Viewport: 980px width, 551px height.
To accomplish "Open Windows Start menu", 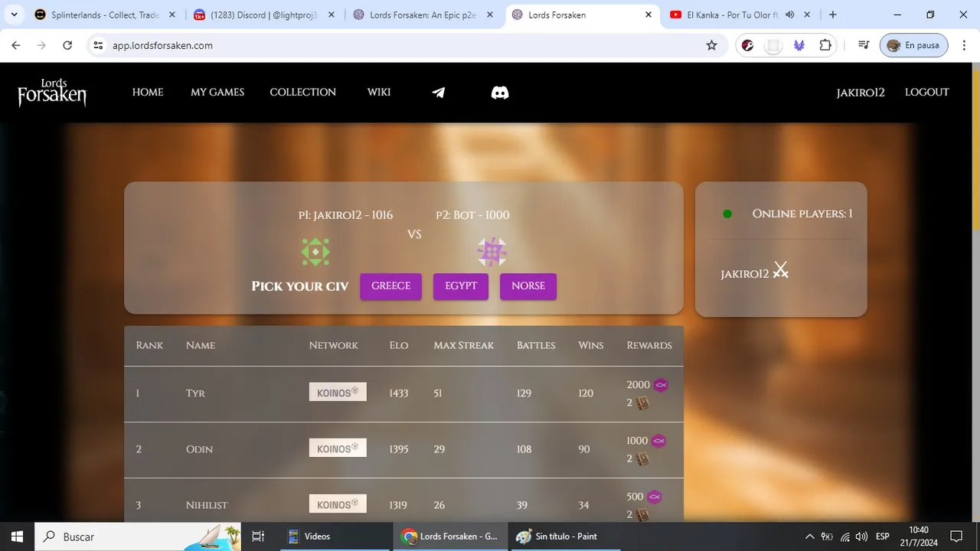I will tap(17, 536).
